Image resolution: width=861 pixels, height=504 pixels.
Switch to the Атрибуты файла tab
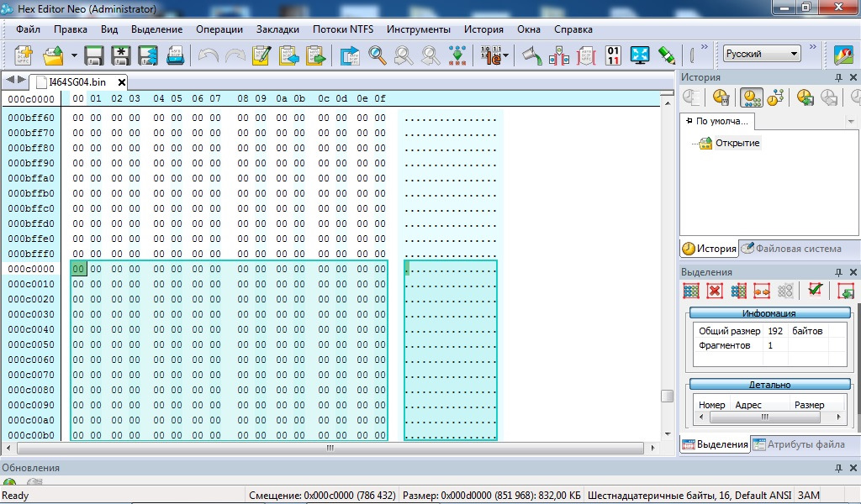[x=799, y=444]
